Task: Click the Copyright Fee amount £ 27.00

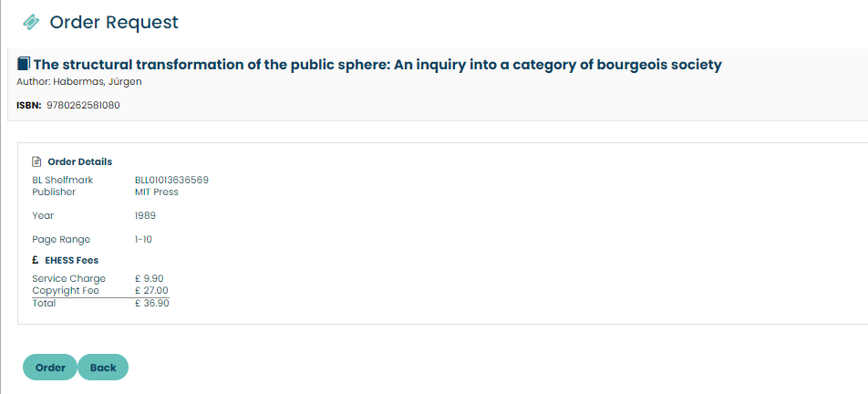Action: pos(151,290)
